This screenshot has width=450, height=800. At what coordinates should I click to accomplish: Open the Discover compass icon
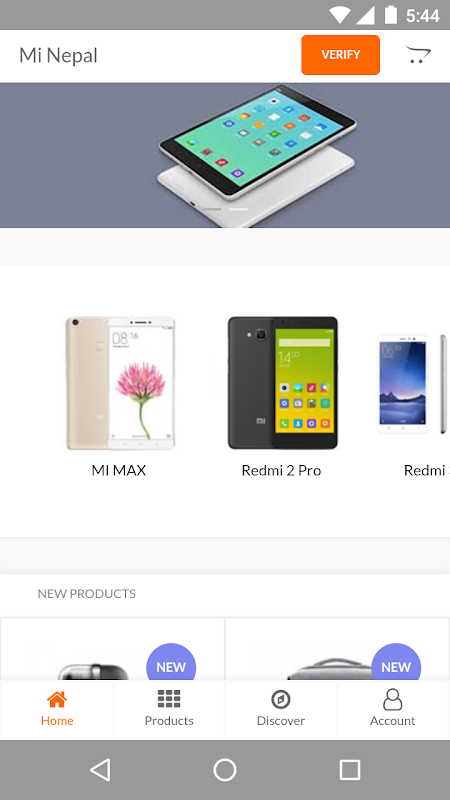pyautogui.click(x=281, y=699)
